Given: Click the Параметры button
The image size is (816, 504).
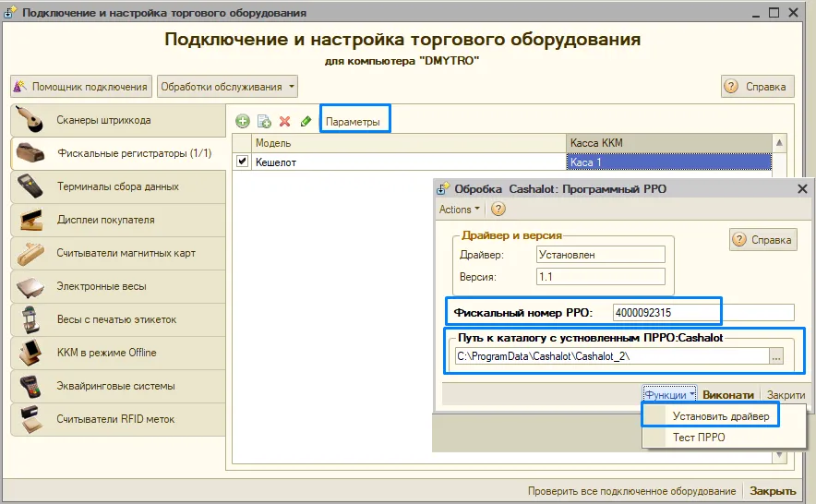Looking at the screenshot, I should point(353,122).
